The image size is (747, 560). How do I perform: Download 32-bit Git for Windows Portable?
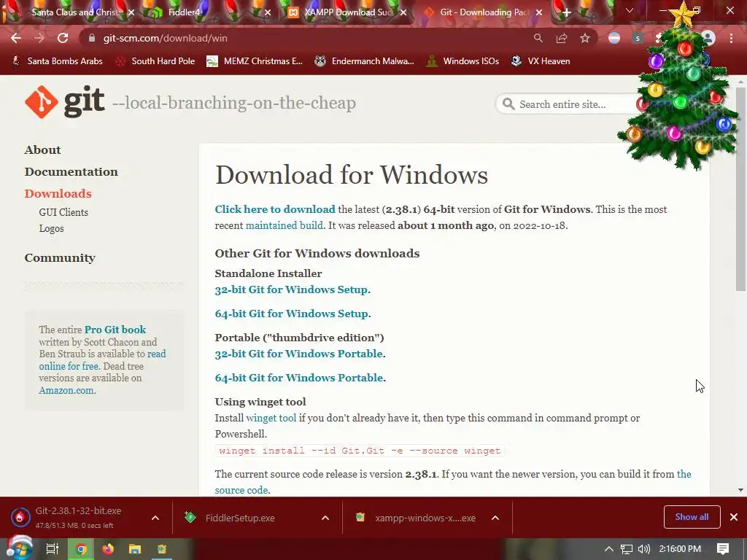(x=298, y=354)
